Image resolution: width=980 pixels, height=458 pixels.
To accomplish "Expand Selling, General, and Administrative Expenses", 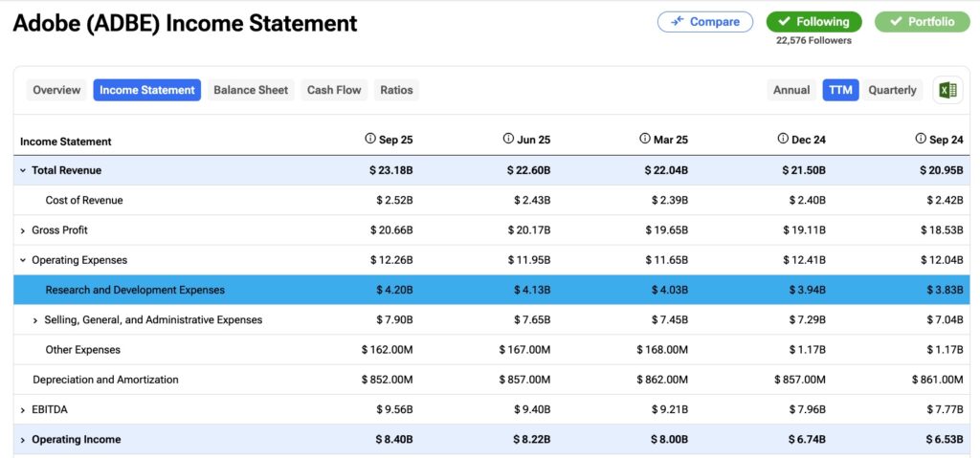I will 35,320.
